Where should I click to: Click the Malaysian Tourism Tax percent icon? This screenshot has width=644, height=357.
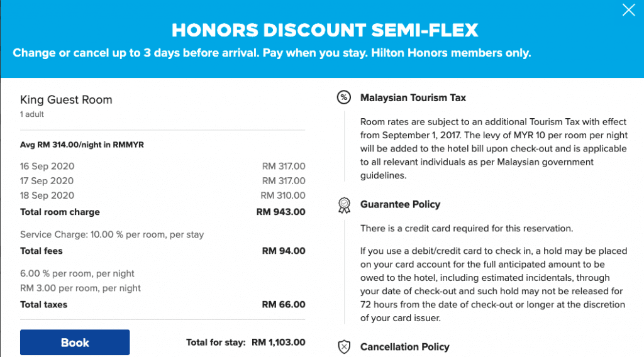point(344,97)
